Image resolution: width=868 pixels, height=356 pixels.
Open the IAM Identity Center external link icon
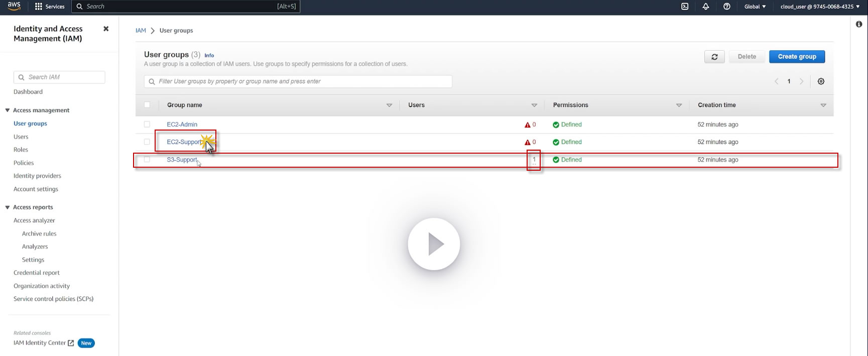coord(71,343)
